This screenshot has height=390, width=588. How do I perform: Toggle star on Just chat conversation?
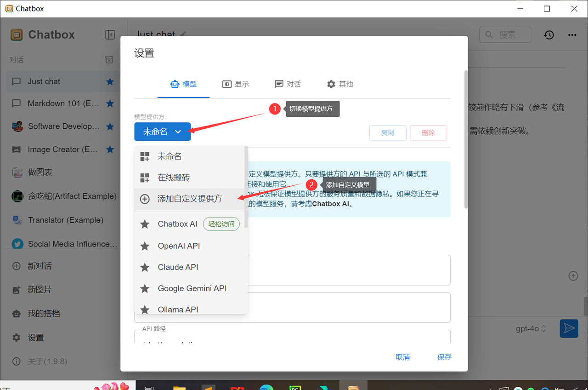110,81
